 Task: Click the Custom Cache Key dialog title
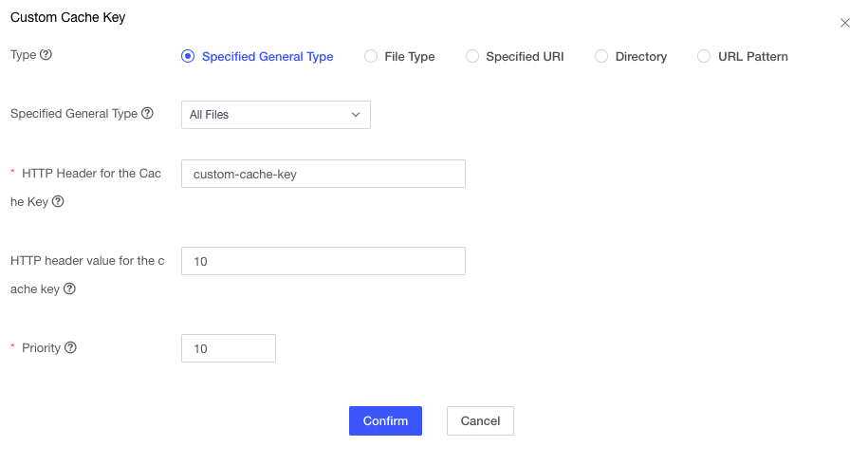click(67, 17)
